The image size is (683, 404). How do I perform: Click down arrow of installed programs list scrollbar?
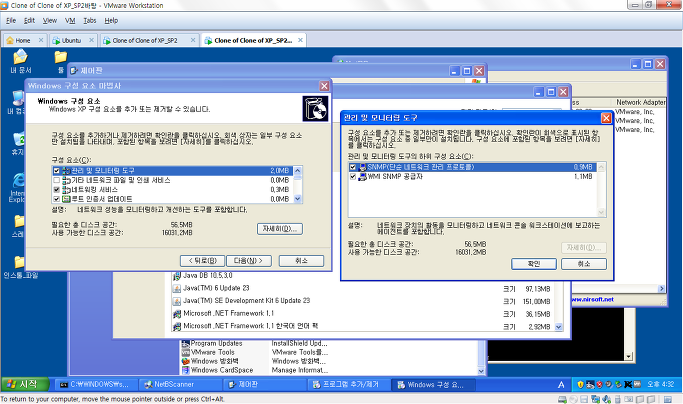tap(559, 327)
